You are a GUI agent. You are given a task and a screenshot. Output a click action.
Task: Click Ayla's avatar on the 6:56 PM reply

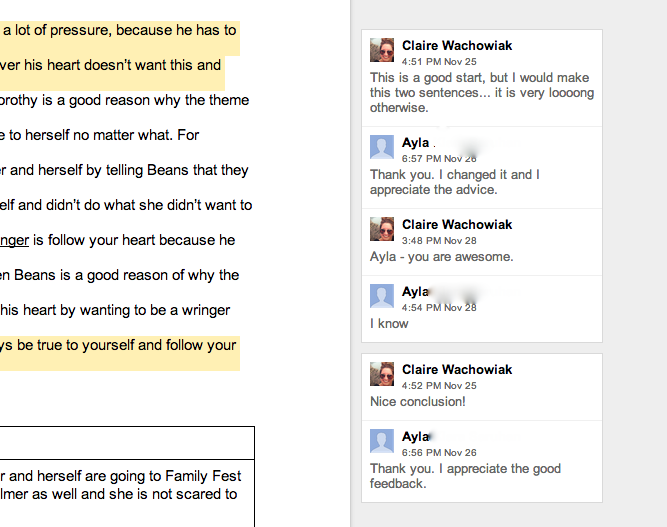tap(382, 442)
